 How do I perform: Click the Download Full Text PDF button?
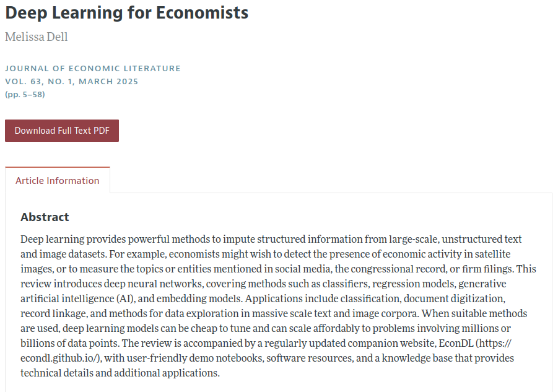pyautogui.click(x=62, y=131)
